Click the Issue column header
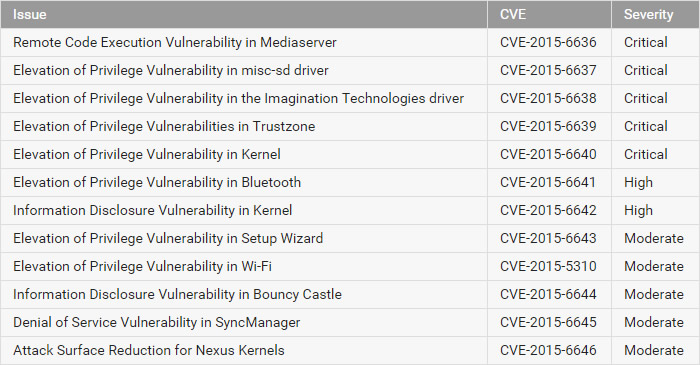The height and width of the screenshot is (365, 700). click(x=29, y=14)
